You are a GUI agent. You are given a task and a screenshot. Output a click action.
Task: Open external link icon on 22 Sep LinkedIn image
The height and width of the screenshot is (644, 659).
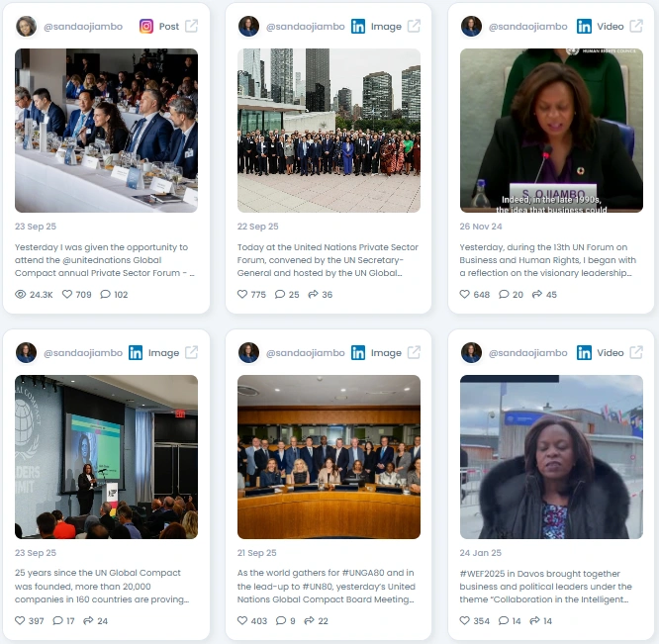coord(414,26)
